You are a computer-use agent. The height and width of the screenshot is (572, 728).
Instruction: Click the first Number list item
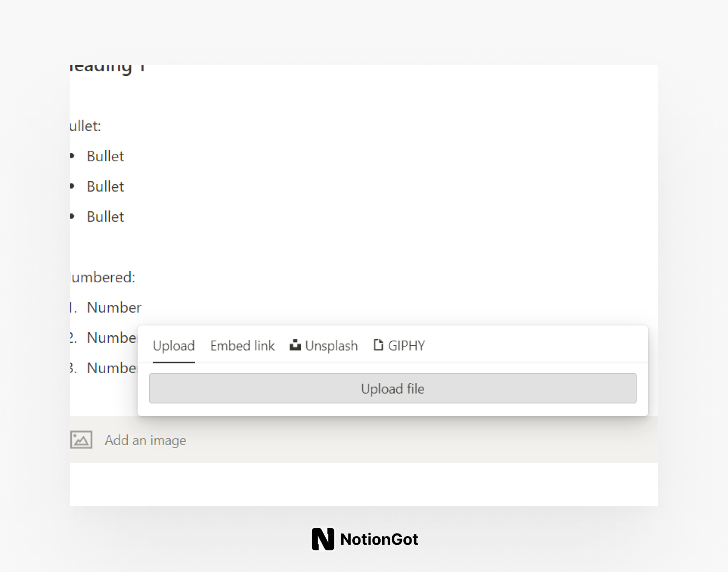(114, 307)
